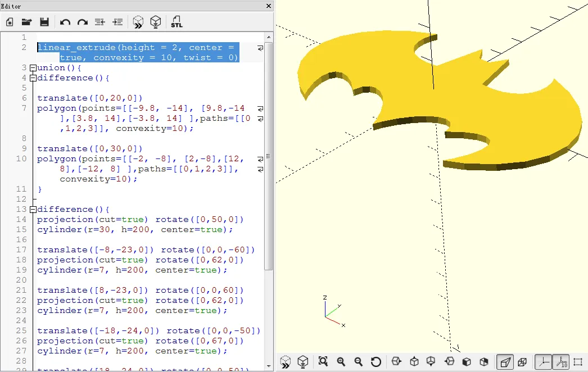588x372 pixels.
Task: Switch to the Top view
Action: tap(414, 361)
